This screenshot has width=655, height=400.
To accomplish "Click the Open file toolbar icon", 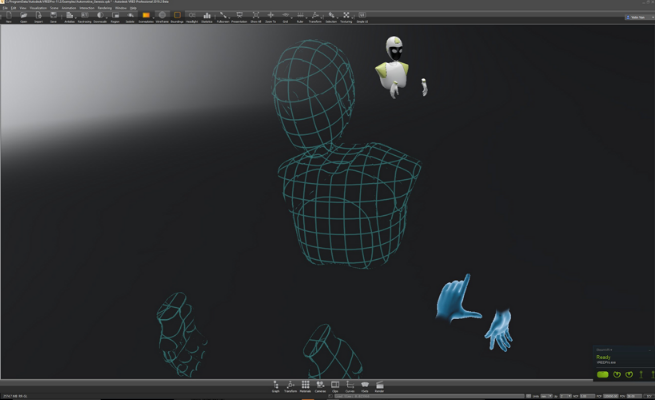I will click(x=24, y=17).
